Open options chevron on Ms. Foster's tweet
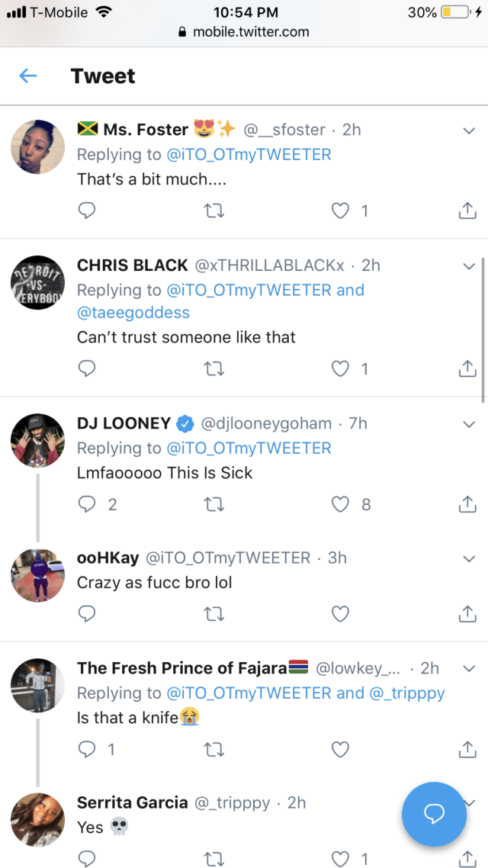The width and height of the screenshot is (488, 868). 469,130
